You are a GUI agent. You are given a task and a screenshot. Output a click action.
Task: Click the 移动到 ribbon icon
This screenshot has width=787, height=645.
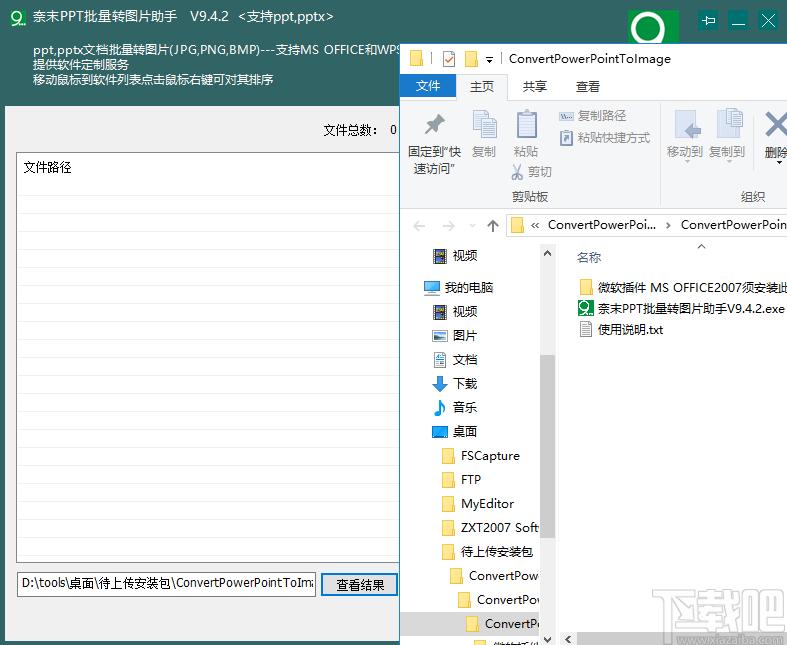[x=687, y=124]
